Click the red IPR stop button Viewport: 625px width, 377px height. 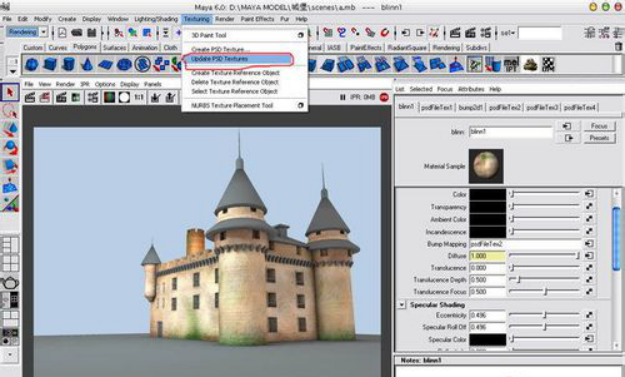click(x=384, y=97)
